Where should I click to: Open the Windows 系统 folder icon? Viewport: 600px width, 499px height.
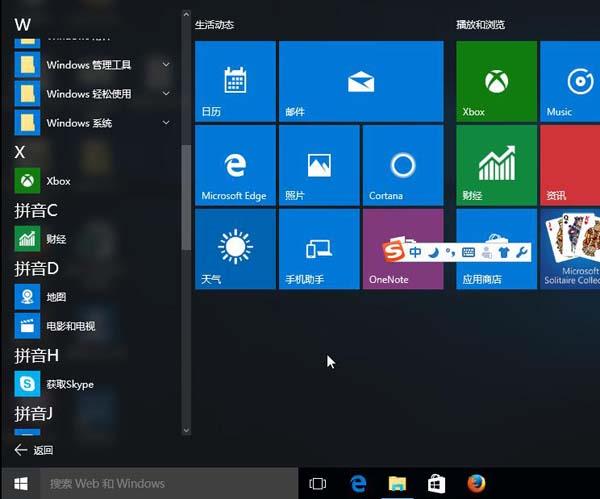27,123
